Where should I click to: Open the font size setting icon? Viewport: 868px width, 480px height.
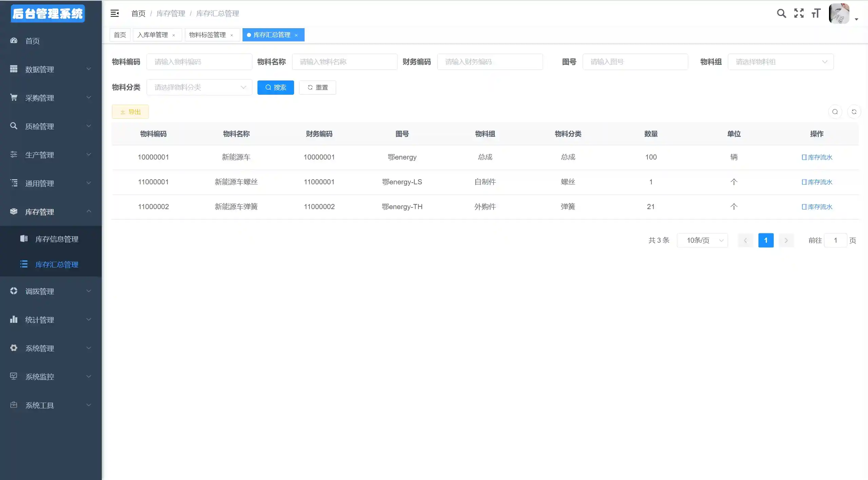pyautogui.click(x=816, y=13)
